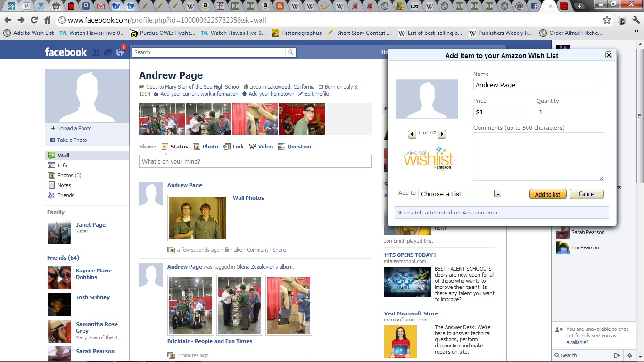Viewport: 644px width, 362px height.
Task: Open the Chrome wrench menu
Action: (636, 20)
